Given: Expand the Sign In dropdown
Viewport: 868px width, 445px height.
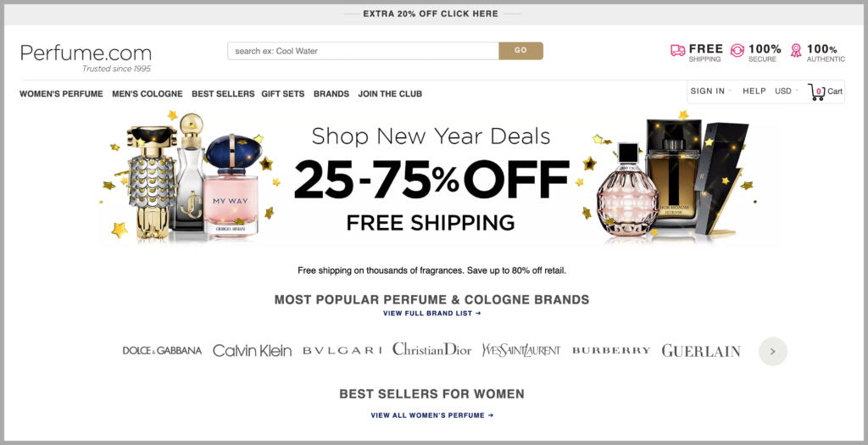Looking at the screenshot, I should 711,92.
